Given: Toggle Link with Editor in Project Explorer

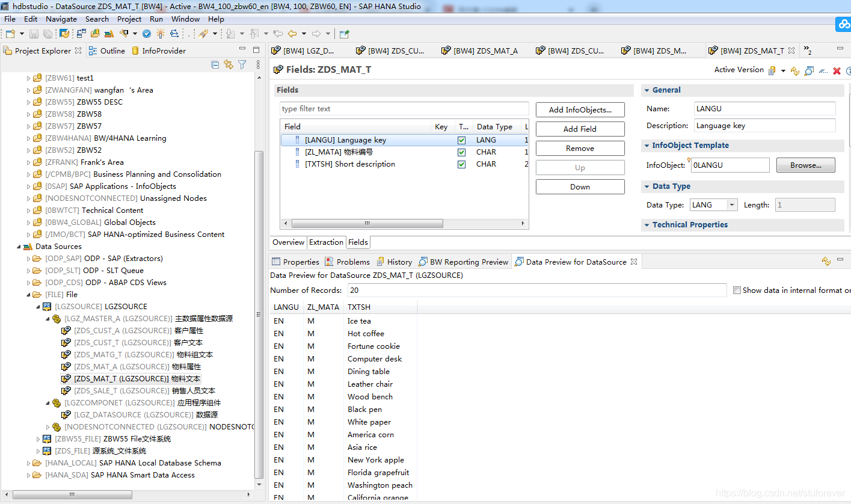Looking at the screenshot, I should 229,64.
